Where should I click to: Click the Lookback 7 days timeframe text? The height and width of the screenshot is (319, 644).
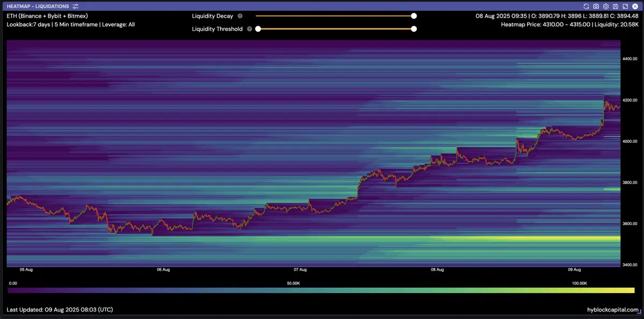coord(70,25)
